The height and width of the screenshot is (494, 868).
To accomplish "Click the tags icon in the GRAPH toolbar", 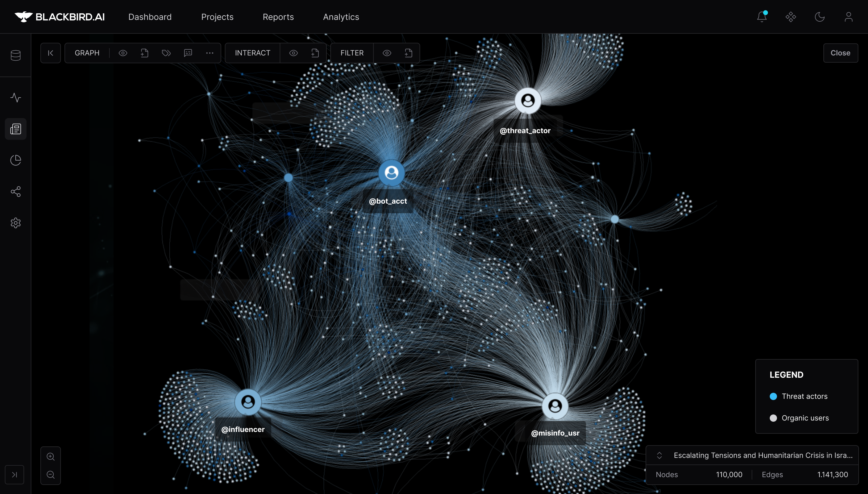I will coord(166,53).
